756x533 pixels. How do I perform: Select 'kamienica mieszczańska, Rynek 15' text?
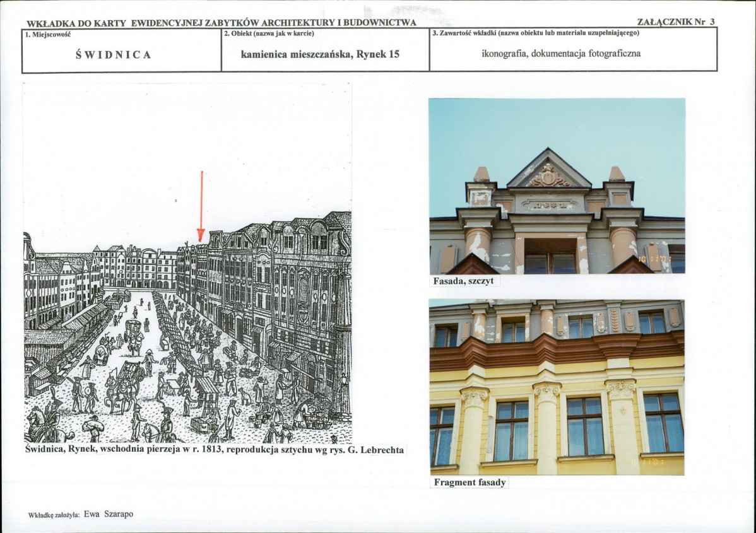(320, 54)
